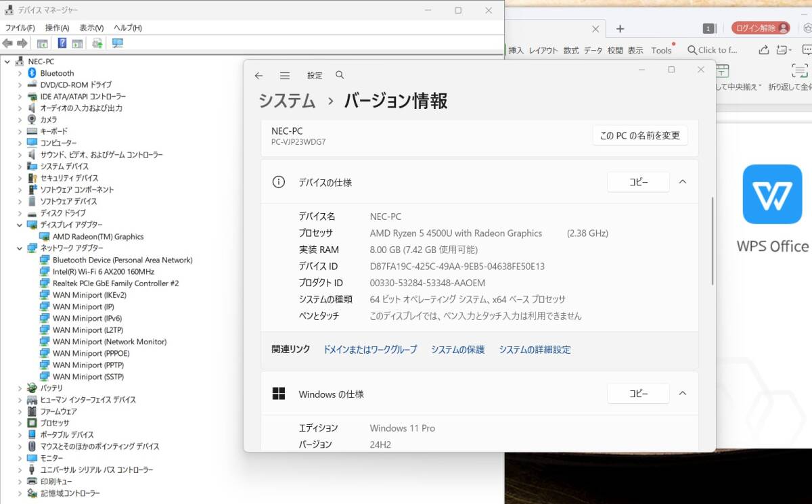812x504 pixels.
Task: Open the navigation hamburger menu in Settings
Action: pyautogui.click(x=284, y=75)
